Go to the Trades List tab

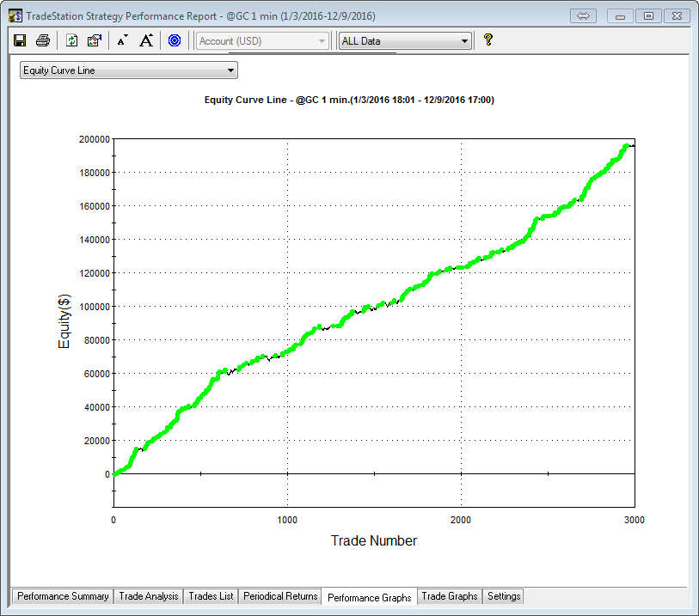(212, 596)
